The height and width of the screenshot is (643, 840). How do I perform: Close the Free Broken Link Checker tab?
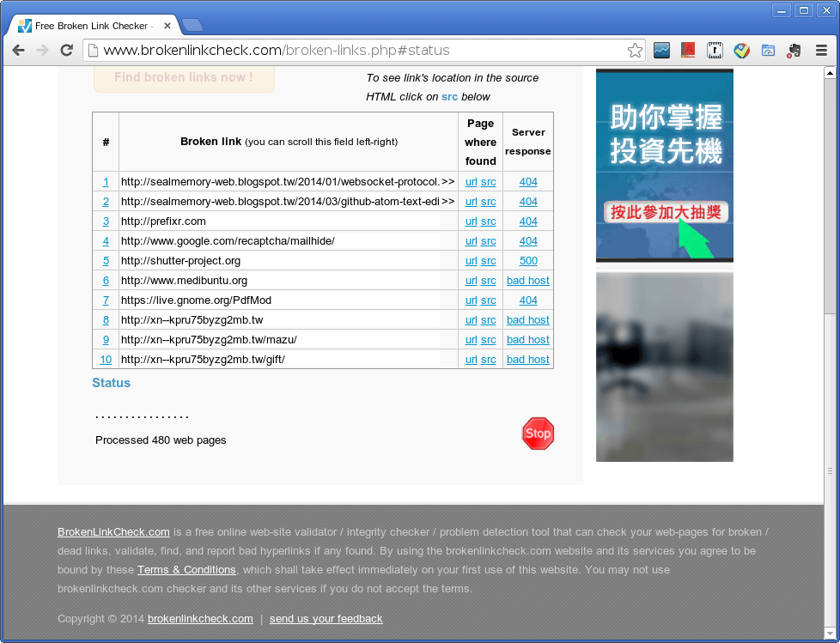167,26
